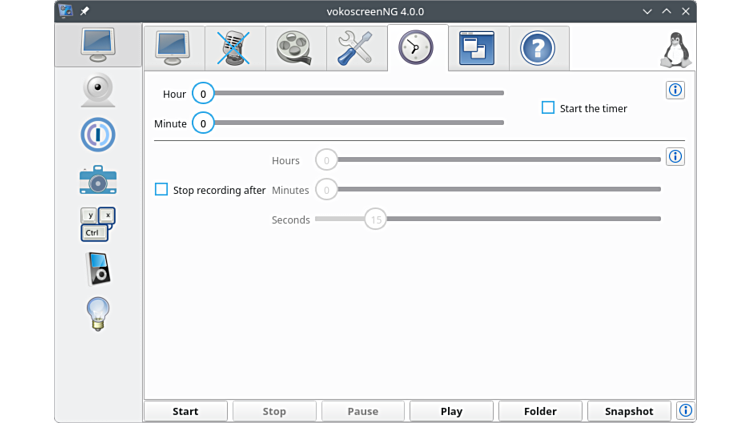Click the Folder button
This screenshot has height=423, width=752.
pos(540,411)
